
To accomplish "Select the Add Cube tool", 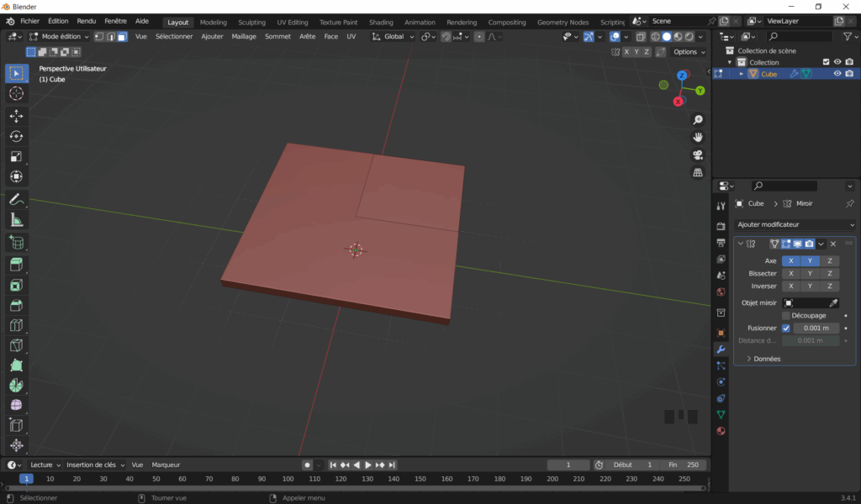I will [17, 243].
